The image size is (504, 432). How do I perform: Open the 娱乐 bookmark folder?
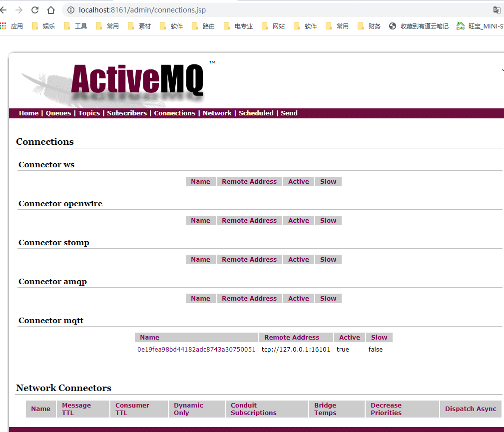point(43,26)
